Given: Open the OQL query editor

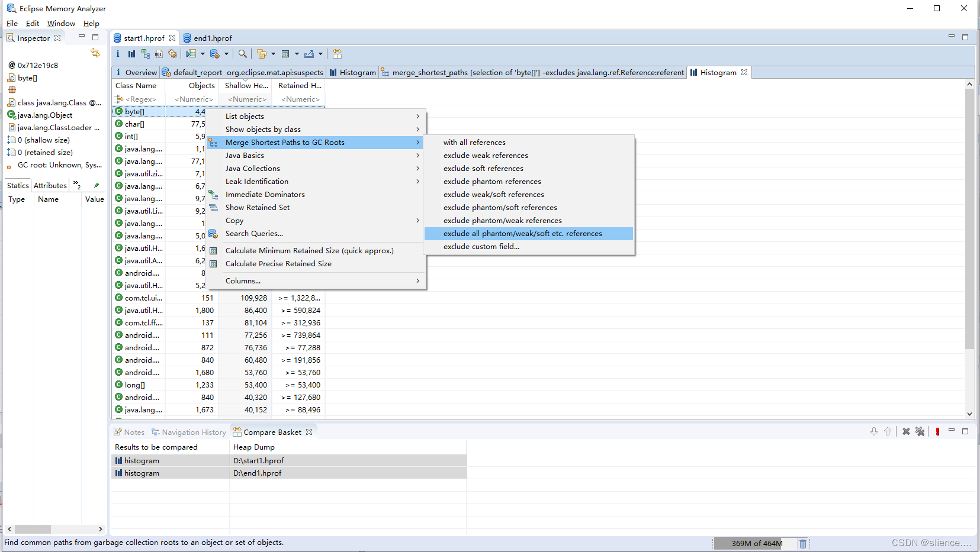Looking at the screenshot, I should [159, 54].
